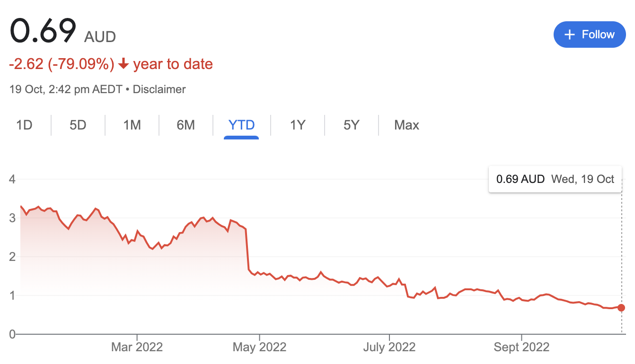Click the July 2022 axis label

389,347
